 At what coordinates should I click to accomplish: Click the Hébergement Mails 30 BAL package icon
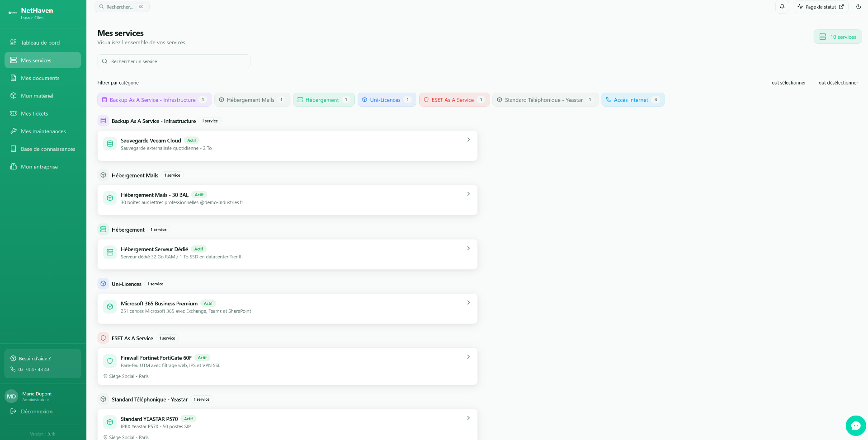(110, 198)
